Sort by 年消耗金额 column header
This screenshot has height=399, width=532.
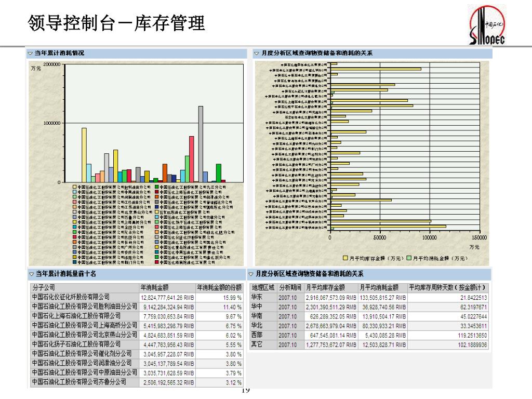(x=168, y=288)
